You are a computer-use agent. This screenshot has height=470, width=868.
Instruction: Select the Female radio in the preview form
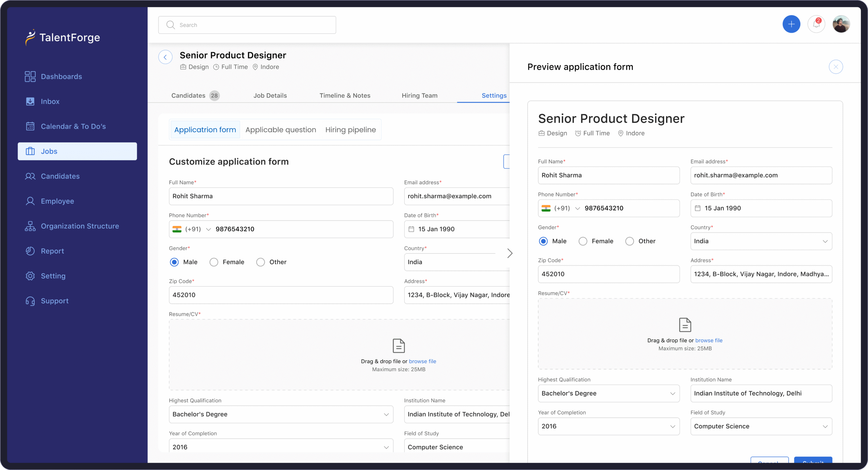[583, 241]
